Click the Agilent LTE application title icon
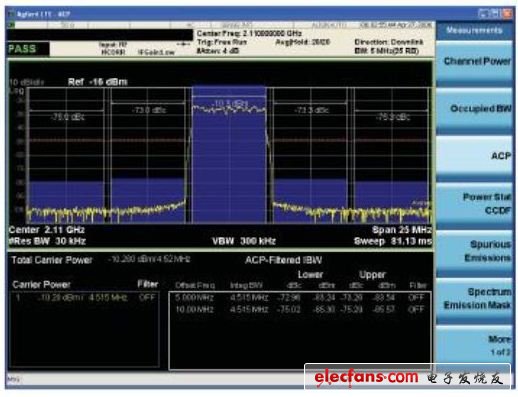Viewport: 518px width, 397px height. tap(12, 14)
